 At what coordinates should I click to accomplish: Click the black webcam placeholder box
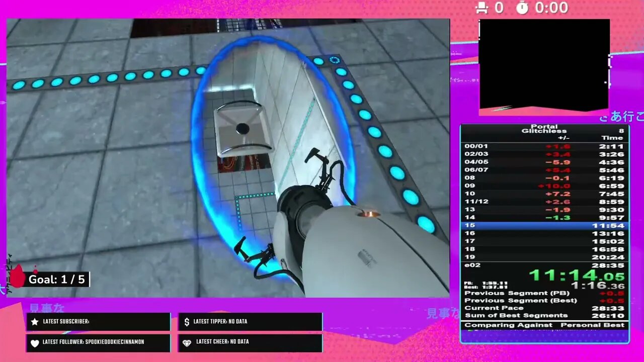coord(544,64)
